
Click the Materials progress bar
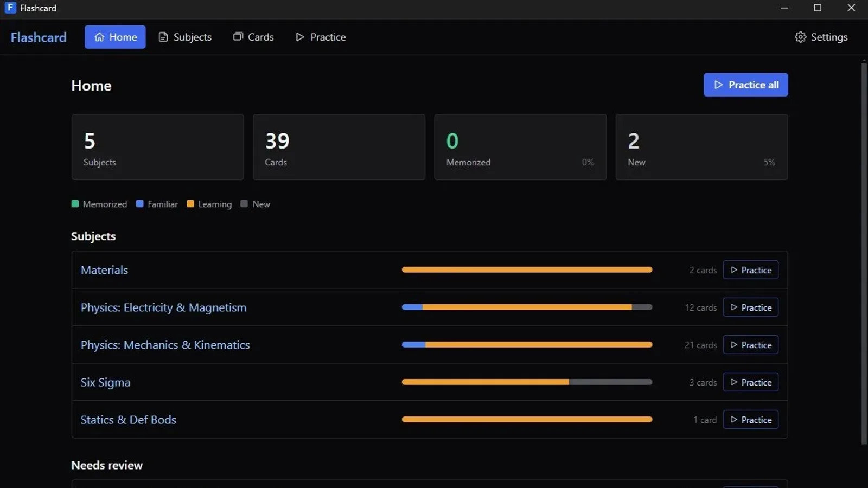527,269
